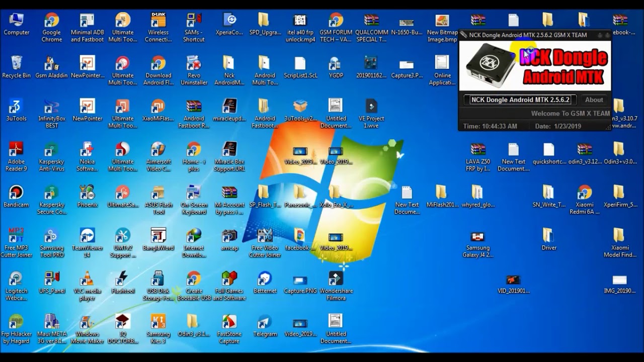644x362 pixels.
Task: Select the 3uTools shortcut icon
Action: [x=17, y=111]
